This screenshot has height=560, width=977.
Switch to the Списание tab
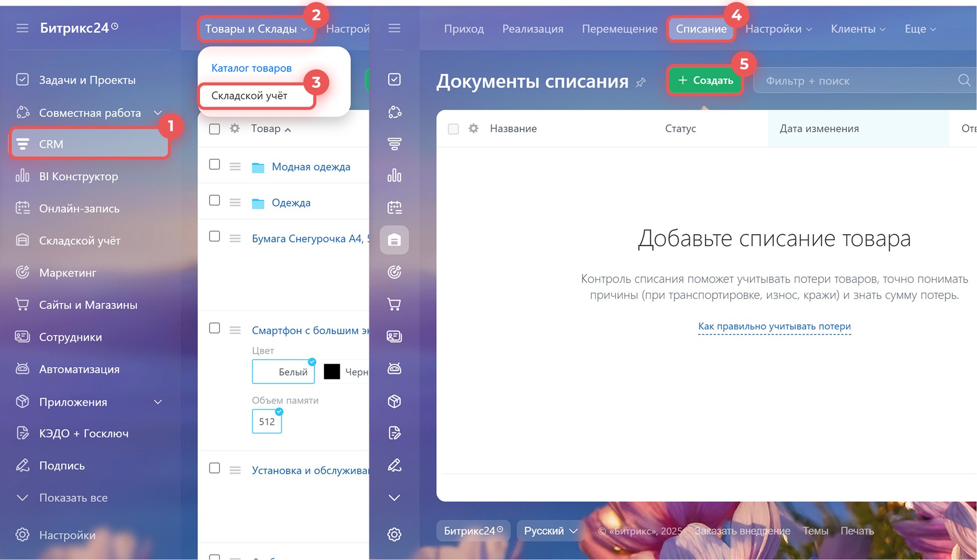click(x=701, y=29)
